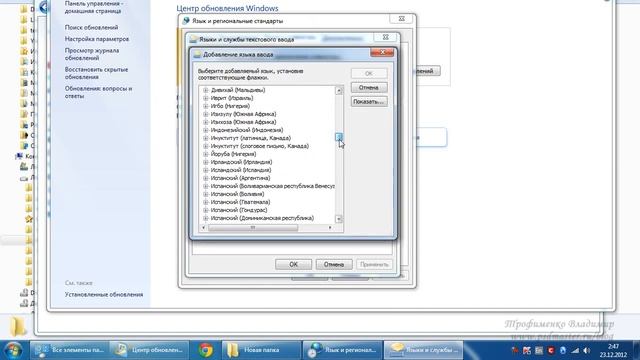Select Испанский (Доминиканская республика) row
The width and height of the screenshot is (640, 360).
point(262,218)
